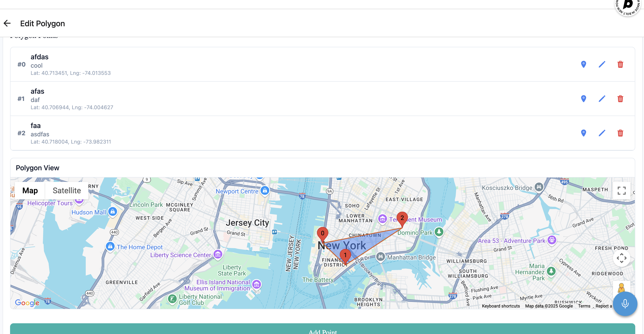Locate point #0 afdas with pin icon
The image size is (644, 334).
point(583,64)
